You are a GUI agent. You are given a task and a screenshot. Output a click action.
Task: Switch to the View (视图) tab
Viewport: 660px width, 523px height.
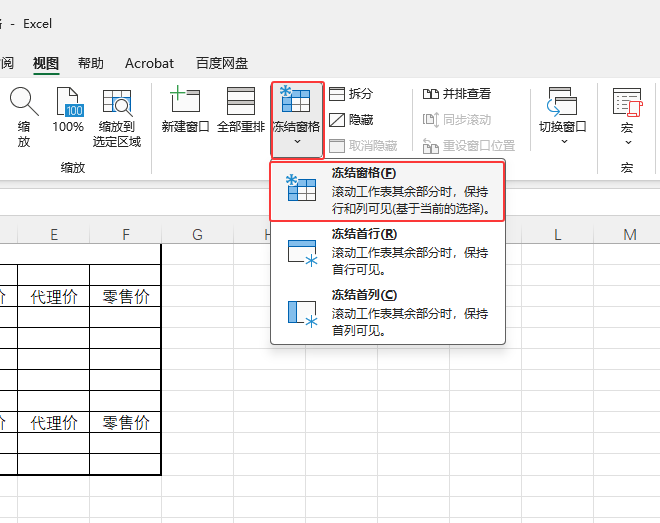pyautogui.click(x=46, y=64)
